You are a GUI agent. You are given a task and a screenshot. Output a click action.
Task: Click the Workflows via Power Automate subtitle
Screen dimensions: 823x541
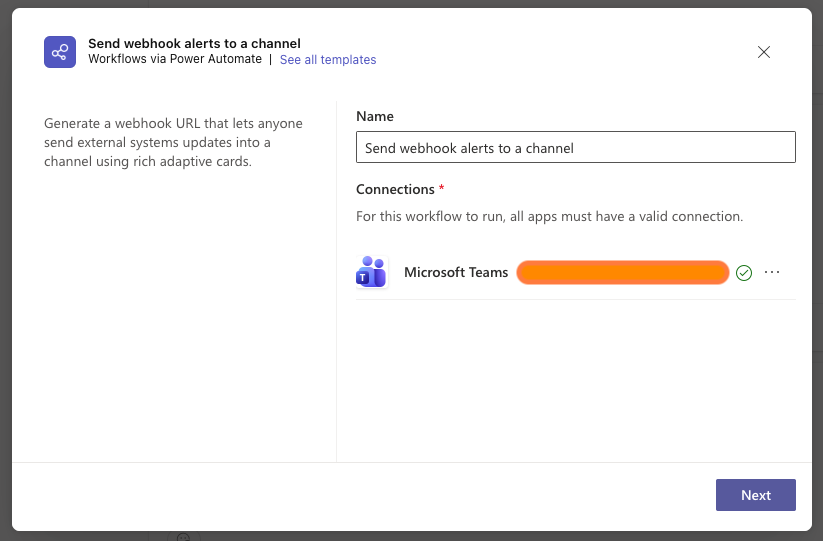pos(175,60)
